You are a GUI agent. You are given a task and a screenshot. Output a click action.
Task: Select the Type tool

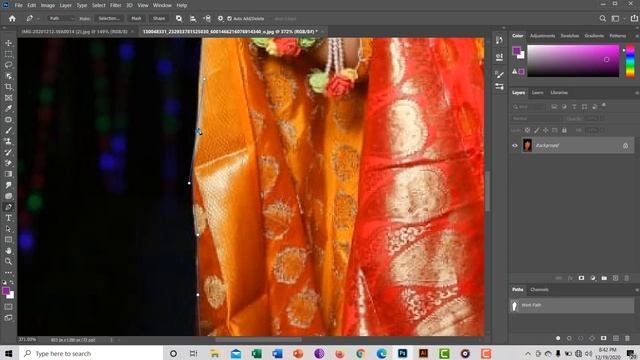[x=8, y=218]
